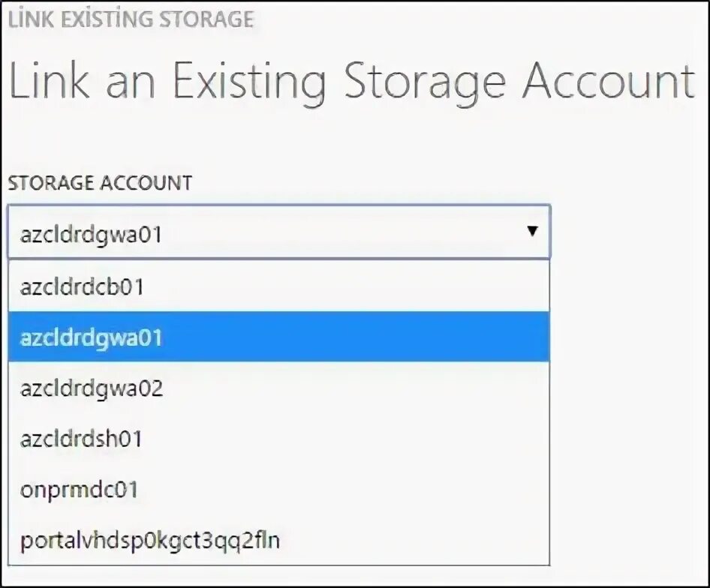Click the Link an Existing Storage Account heading
The height and width of the screenshot is (588, 710).
click(x=351, y=80)
